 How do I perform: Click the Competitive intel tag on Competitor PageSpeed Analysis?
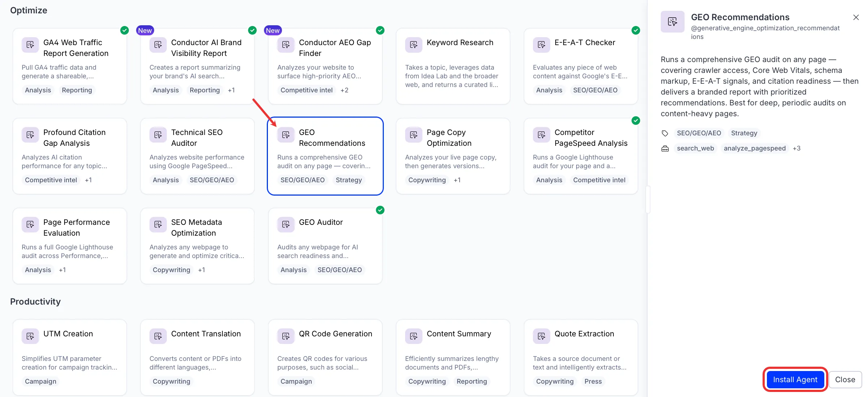click(x=599, y=180)
